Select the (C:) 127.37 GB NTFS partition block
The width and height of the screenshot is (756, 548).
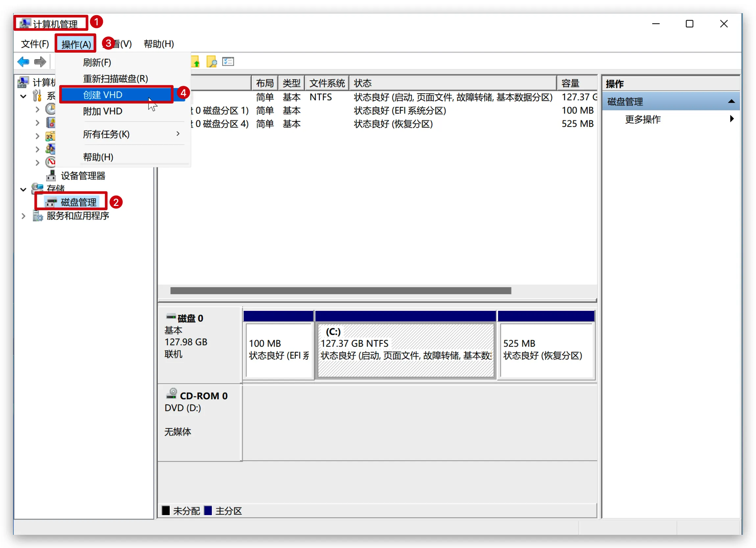coord(406,345)
